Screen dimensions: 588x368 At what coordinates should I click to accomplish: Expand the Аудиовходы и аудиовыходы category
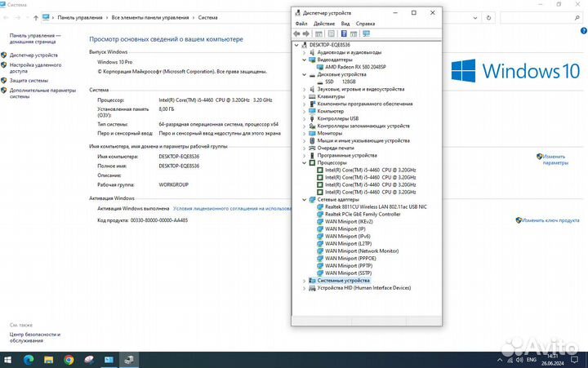click(x=304, y=52)
